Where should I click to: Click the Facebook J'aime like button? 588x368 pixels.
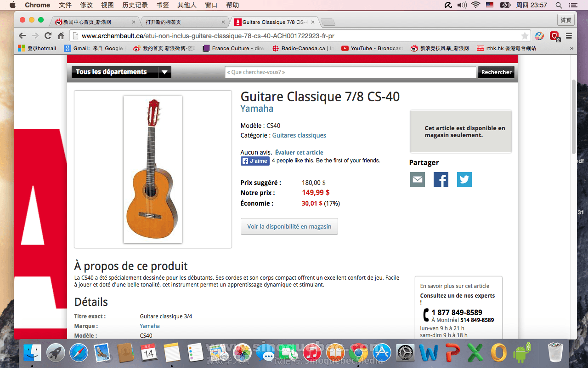click(x=255, y=161)
